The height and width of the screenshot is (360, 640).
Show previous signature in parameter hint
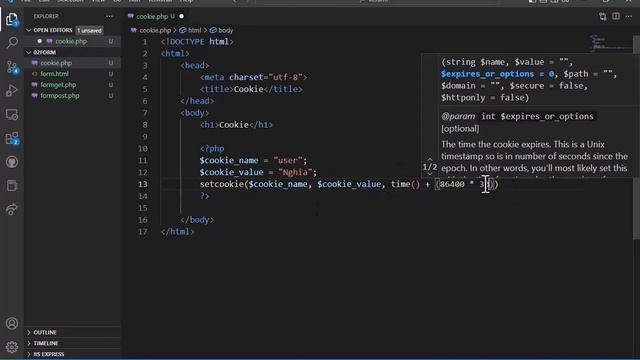coord(430,160)
